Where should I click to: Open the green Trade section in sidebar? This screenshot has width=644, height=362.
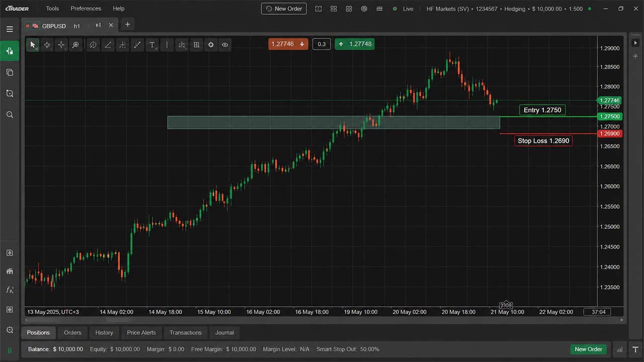[10, 51]
